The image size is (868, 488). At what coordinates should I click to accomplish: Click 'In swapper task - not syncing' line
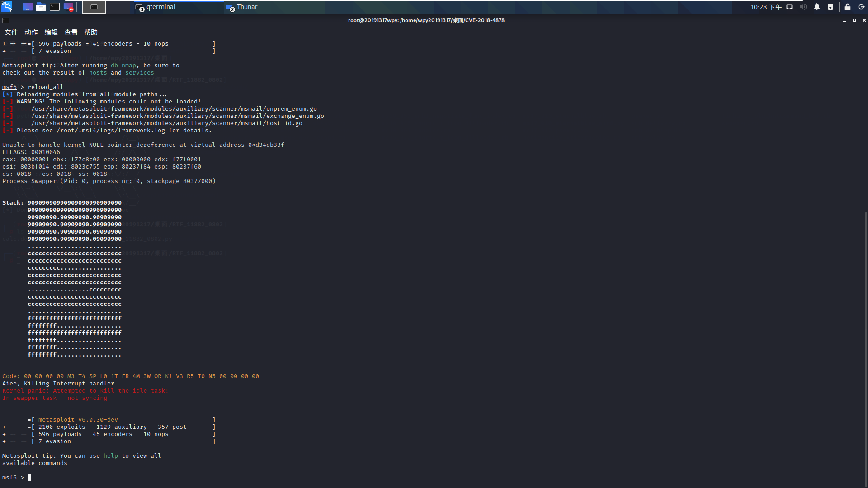pyautogui.click(x=55, y=398)
